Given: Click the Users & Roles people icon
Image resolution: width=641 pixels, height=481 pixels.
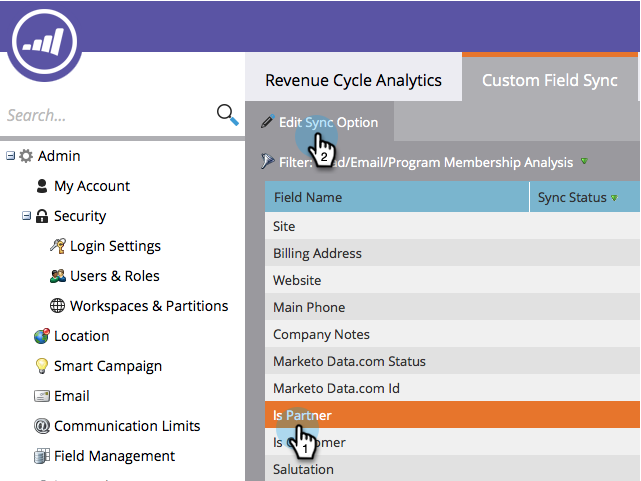Looking at the screenshot, I should point(58,276).
